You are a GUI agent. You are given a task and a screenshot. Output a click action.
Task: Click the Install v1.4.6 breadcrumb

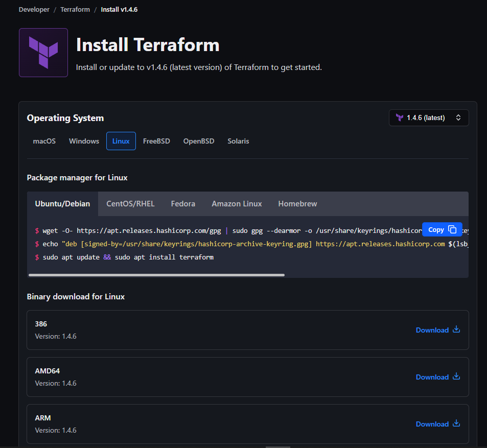pyautogui.click(x=119, y=10)
